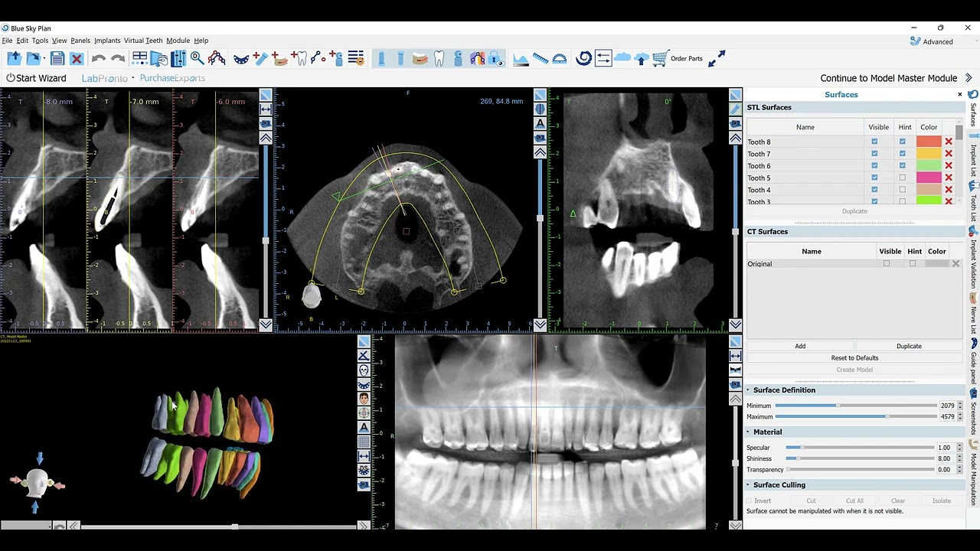The height and width of the screenshot is (551, 980).
Task: Click the red X close-project toolbar icon
Action: pyautogui.click(x=77, y=58)
